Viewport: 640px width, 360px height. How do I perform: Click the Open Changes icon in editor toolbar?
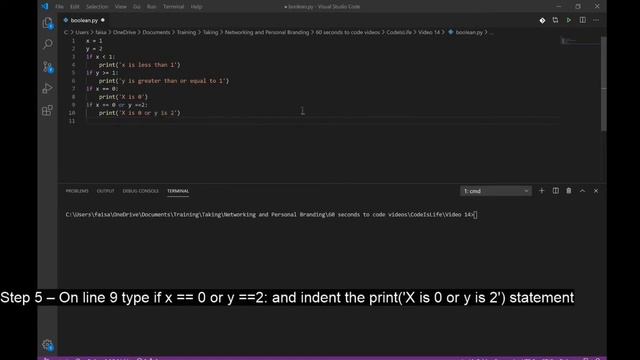(x=555, y=20)
